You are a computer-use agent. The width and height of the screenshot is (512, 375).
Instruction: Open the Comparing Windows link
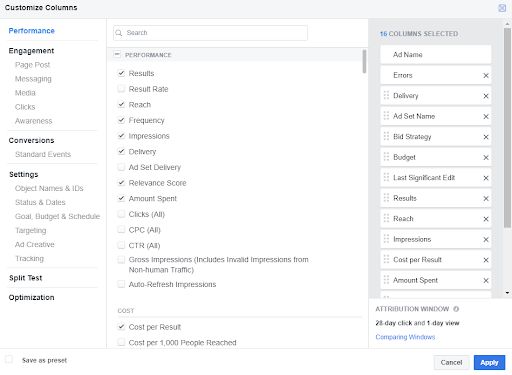point(405,337)
